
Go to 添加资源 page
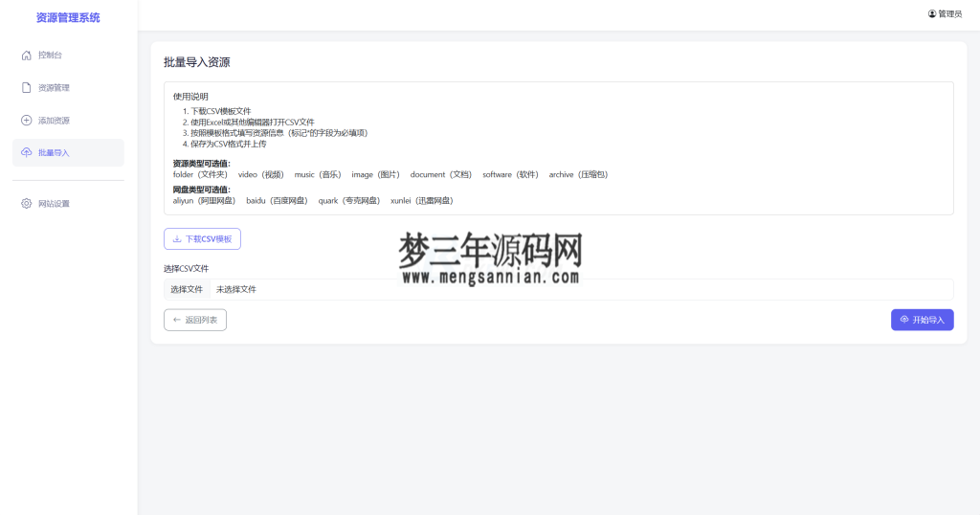coord(68,120)
